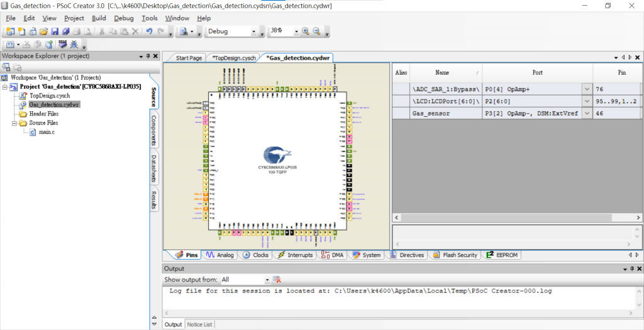The width and height of the screenshot is (644, 330).
Task: Open the View menu
Action: pos(49,18)
